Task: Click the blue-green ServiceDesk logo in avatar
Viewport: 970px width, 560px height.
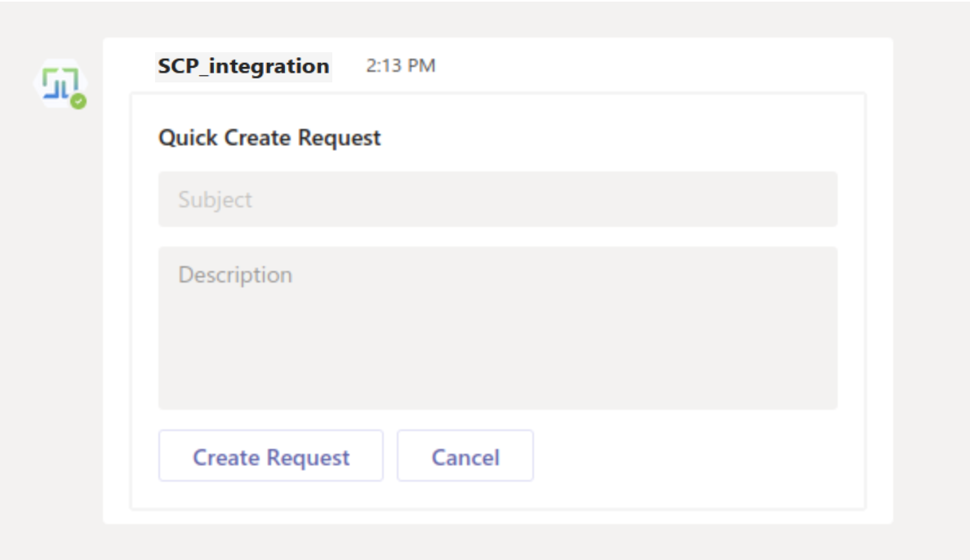Action: click(x=60, y=82)
